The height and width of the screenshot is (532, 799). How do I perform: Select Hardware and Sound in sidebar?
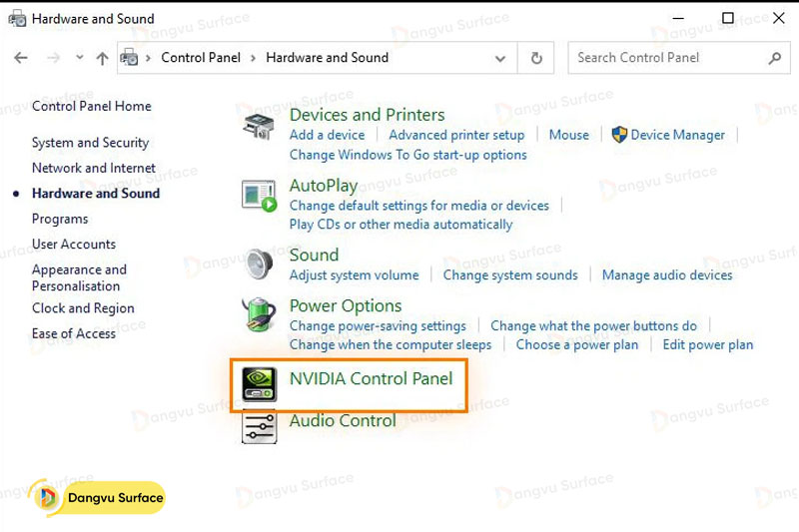(x=96, y=194)
